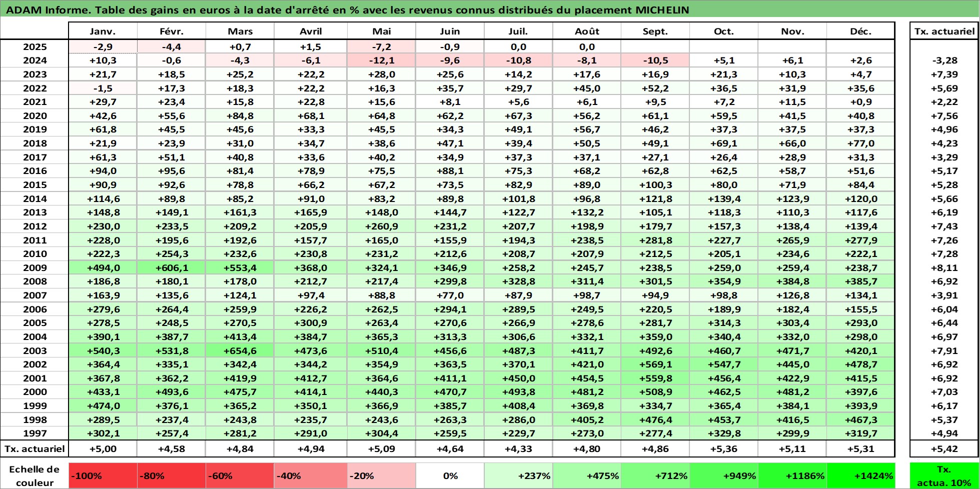Image resolution: width=980 pixels, height=489 pixels.
Task: Click the -3,28 actuarial rate for 2024
Action: click(x=944, y=60)
